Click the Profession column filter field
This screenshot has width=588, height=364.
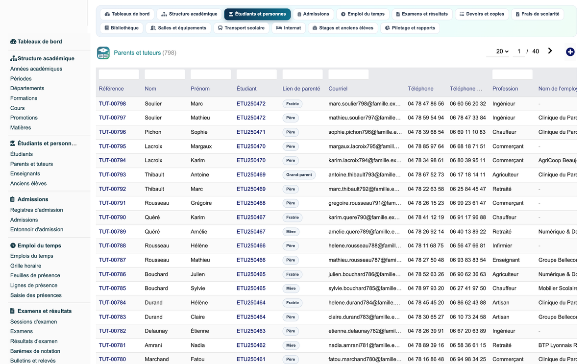coord(513,74)
